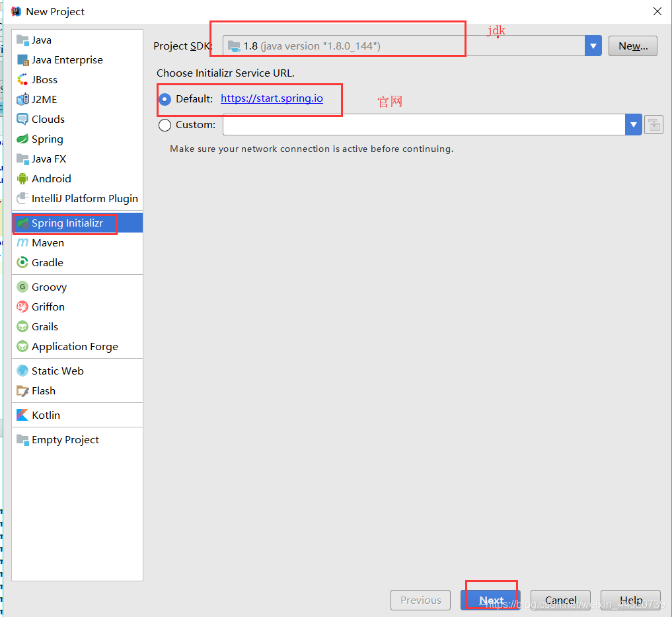Select the Empty Project list entry
This screenshot has width=672, height=617.
click(77, 439)
